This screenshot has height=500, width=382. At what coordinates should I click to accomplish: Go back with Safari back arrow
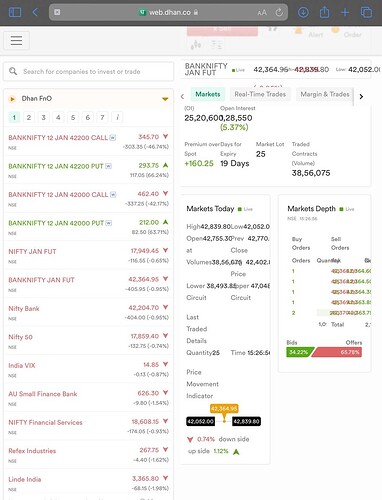point(35,12)
